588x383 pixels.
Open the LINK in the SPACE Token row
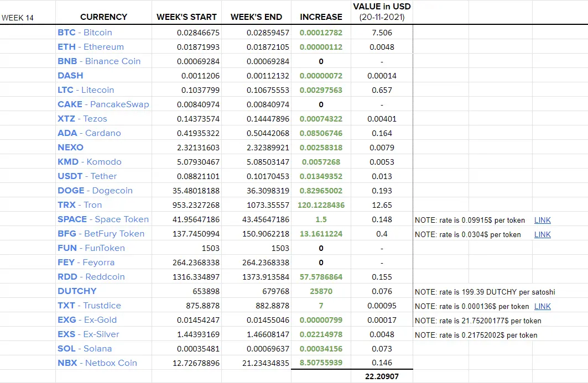542,220
